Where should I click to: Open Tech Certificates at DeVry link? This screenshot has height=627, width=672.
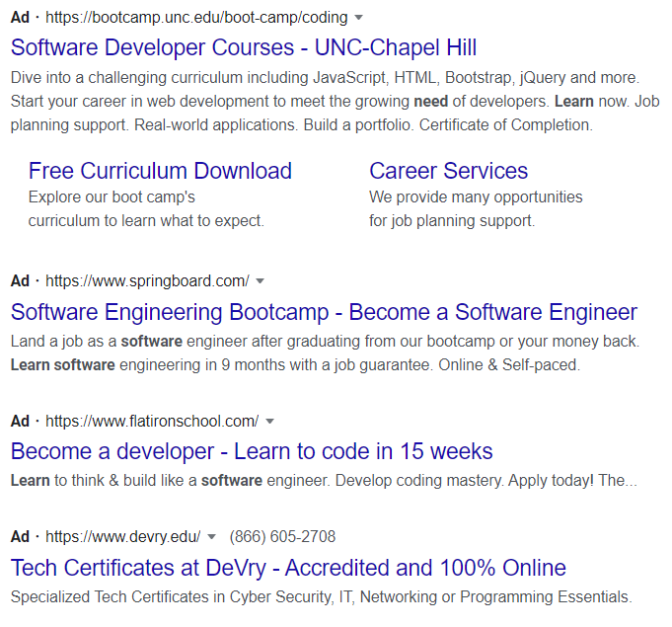(x=288, y=568)
